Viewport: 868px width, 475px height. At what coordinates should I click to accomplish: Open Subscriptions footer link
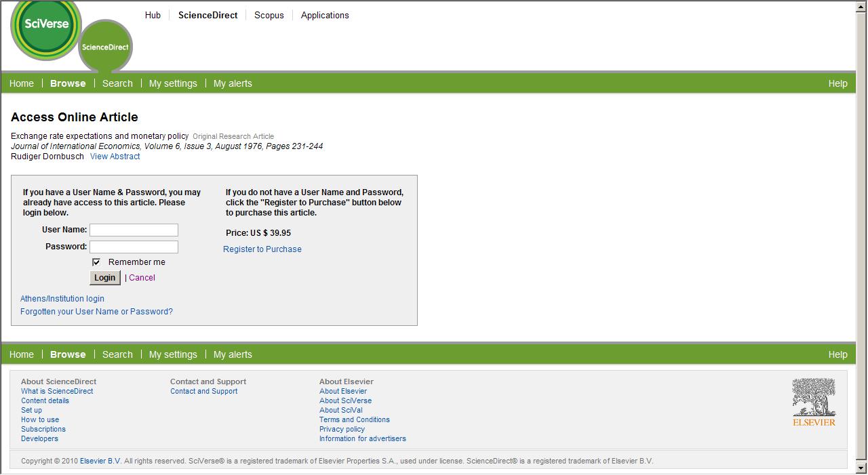[x=43, y=429]
